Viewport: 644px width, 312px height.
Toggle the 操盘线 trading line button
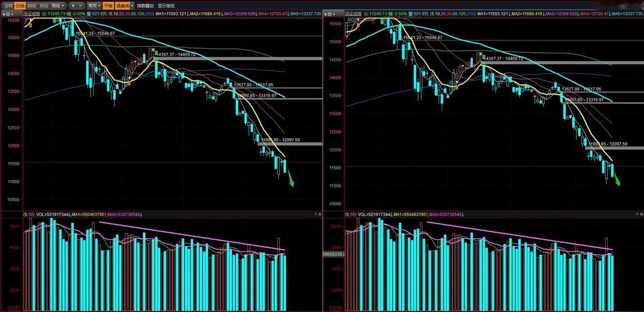point(122,6)
